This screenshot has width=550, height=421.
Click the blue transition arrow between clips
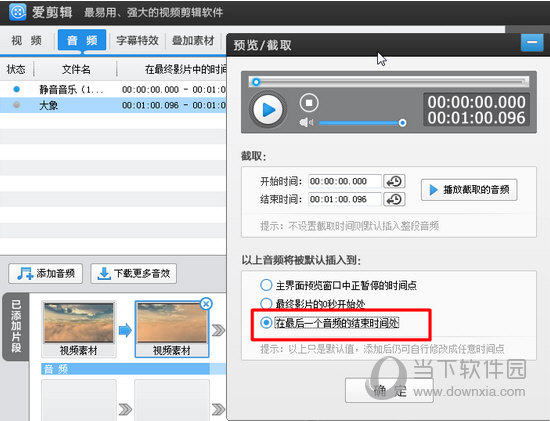click(125, 330)
